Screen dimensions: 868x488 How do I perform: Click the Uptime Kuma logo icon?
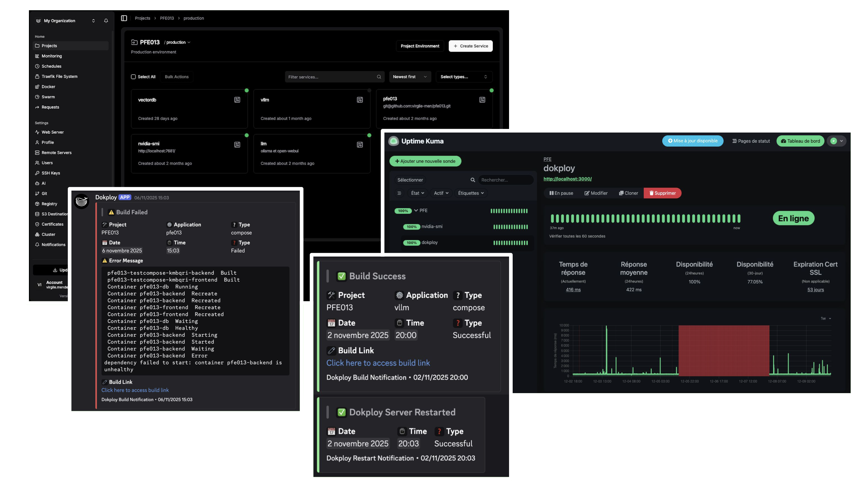coord(393,141)
